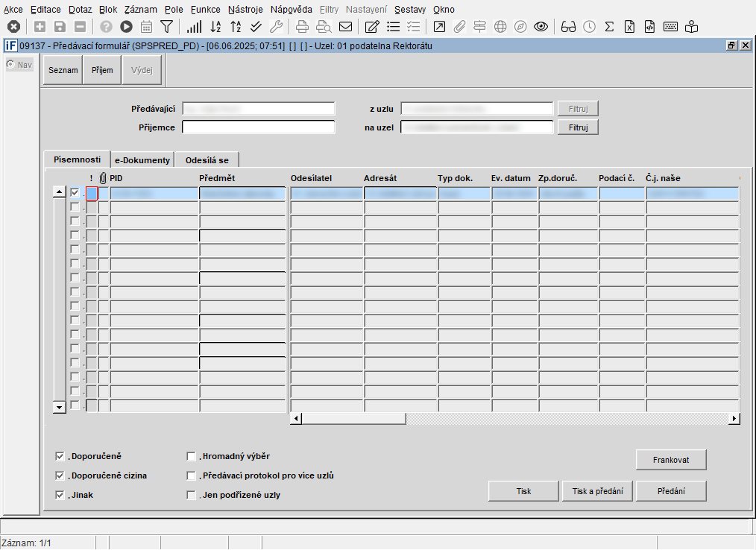This screenshot has width=756, height=550.
Task: Click the Příjem button
Action: click(x=102, y=70)
